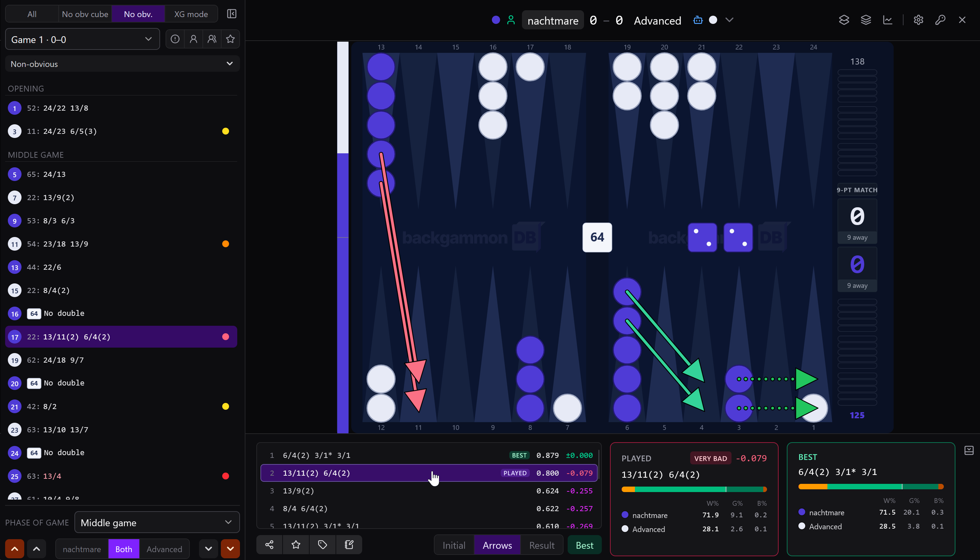Open the note editor icon
This screenshot has height=560, width=980.
(349, 545)
